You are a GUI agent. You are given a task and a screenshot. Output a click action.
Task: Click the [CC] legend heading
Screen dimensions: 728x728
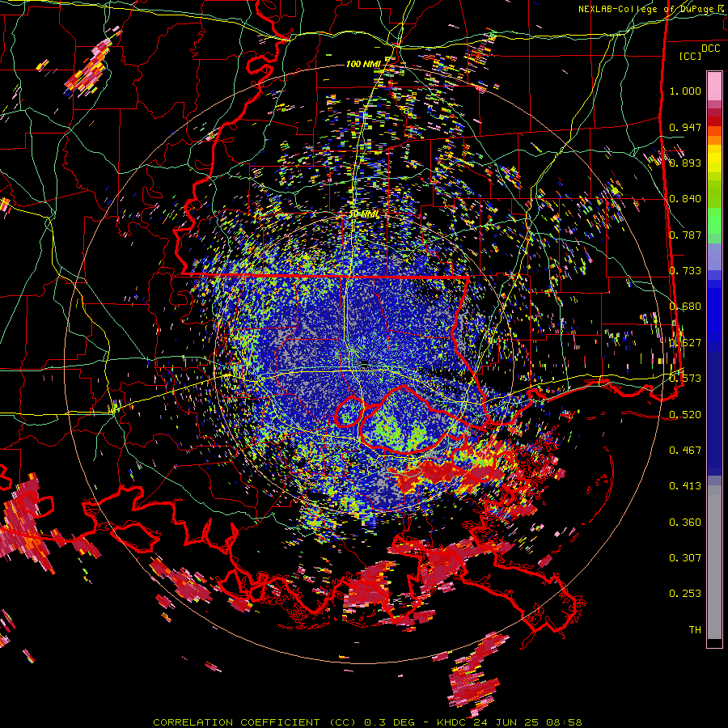(690, 56)
